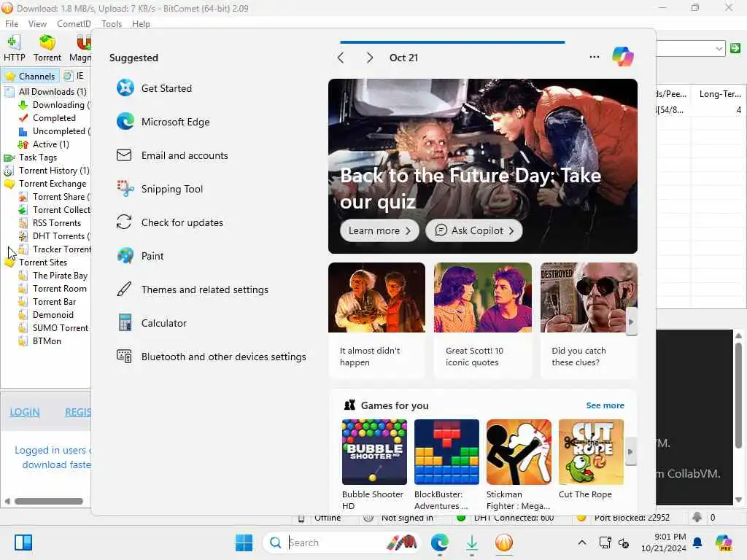Screen dimensions: 747x560
Task: Click the LOGIN link in BitComet
Action: point(25,412)
